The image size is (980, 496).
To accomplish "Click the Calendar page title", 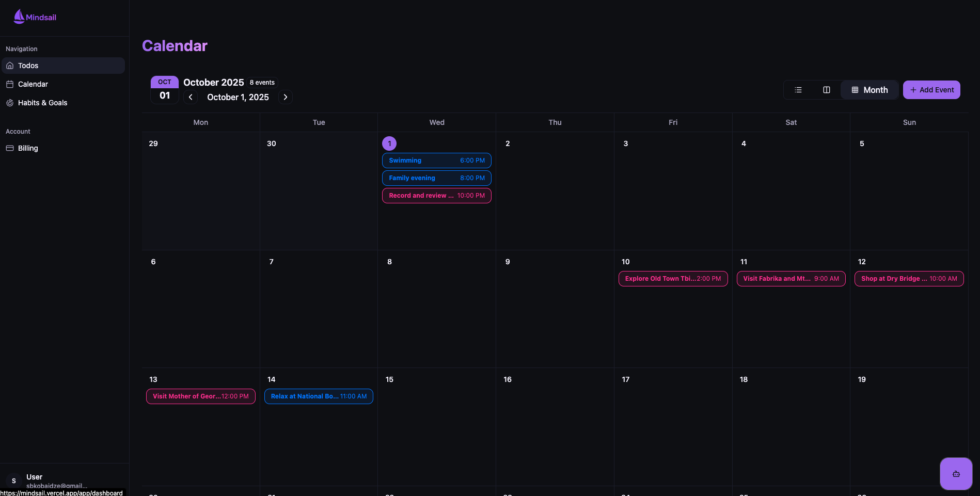I will 175,46.
